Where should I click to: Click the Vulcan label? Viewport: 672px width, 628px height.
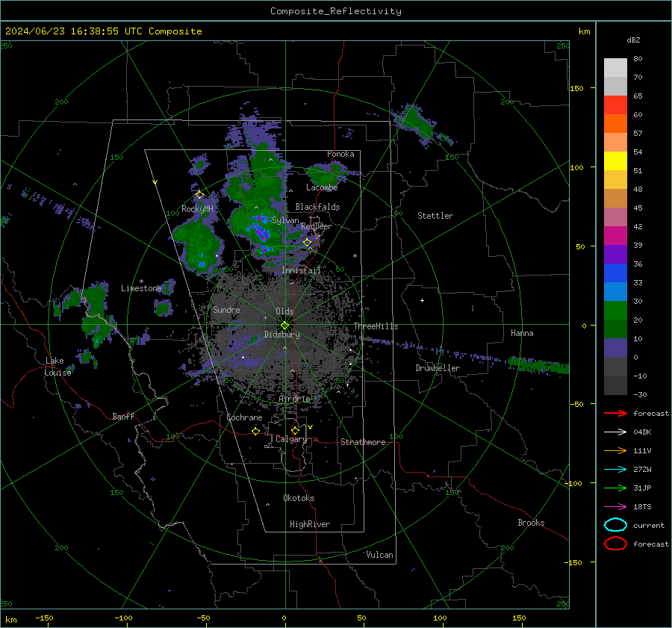[380, 555]
